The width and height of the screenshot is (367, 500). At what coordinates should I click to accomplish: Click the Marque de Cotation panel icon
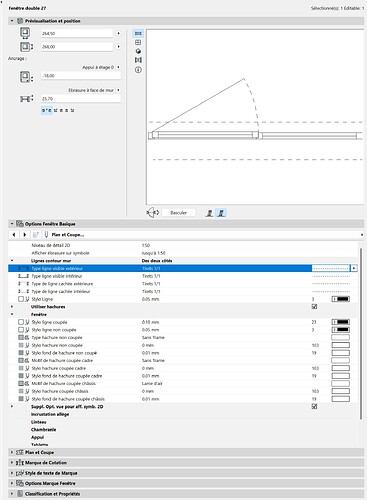click(x=20, y=463)
